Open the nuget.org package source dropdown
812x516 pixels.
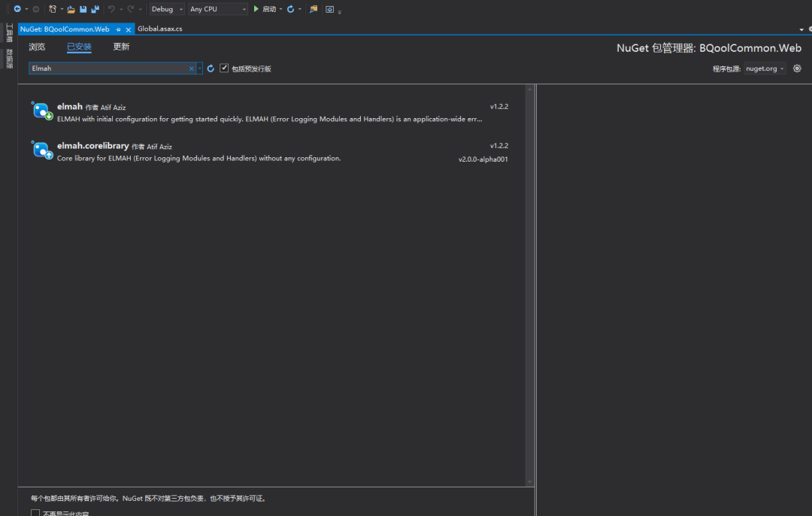(x=765, y=68)
